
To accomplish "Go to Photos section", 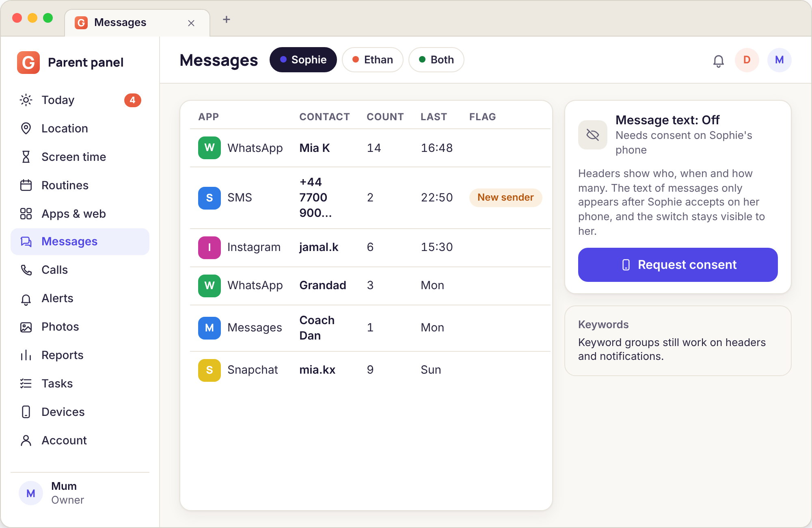I will [80, 327].
